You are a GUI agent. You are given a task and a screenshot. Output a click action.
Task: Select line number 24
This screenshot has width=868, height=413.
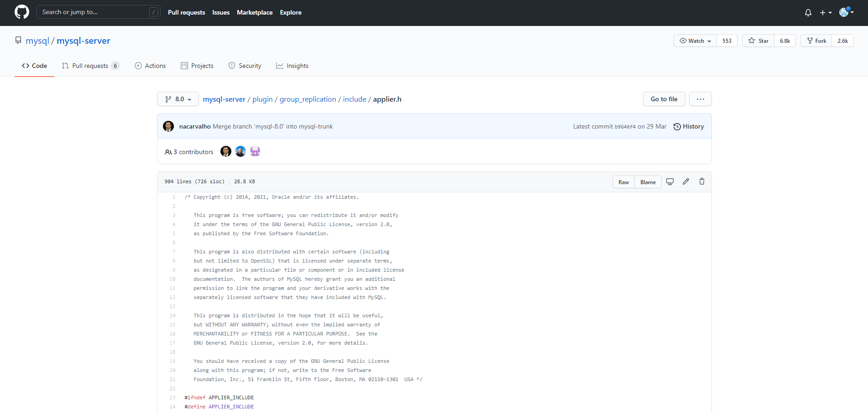173,407
